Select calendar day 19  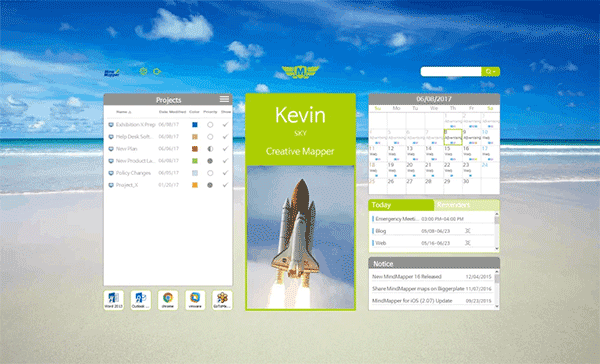[396, 170]
